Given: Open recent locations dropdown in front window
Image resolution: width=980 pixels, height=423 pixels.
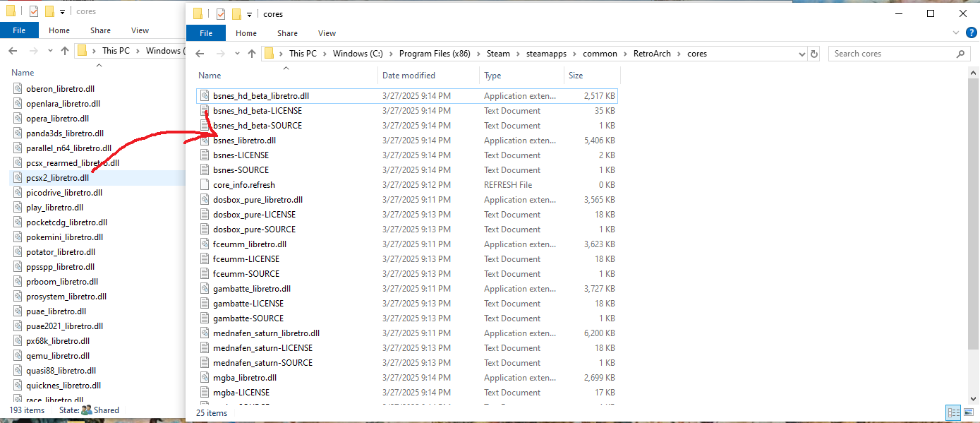Looking at the screenshot, I should tap(236, 54).
